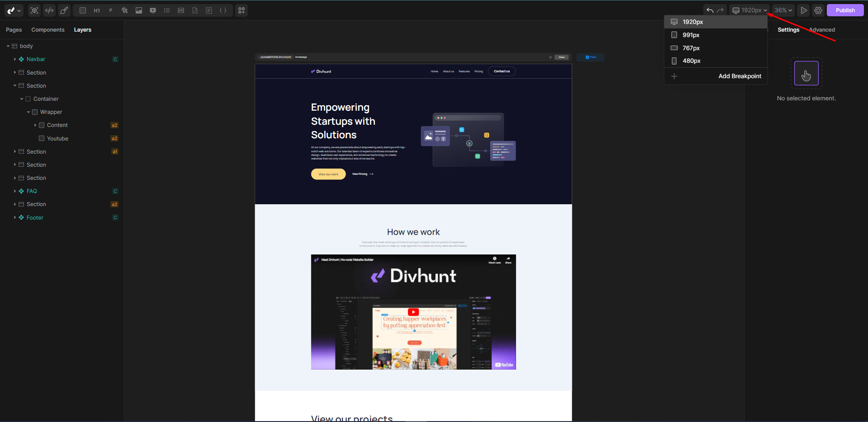Image resolution: width=868 pixels, height=422 pixels.
Task: Click Add Breakpoint
Action: point(740,76)
